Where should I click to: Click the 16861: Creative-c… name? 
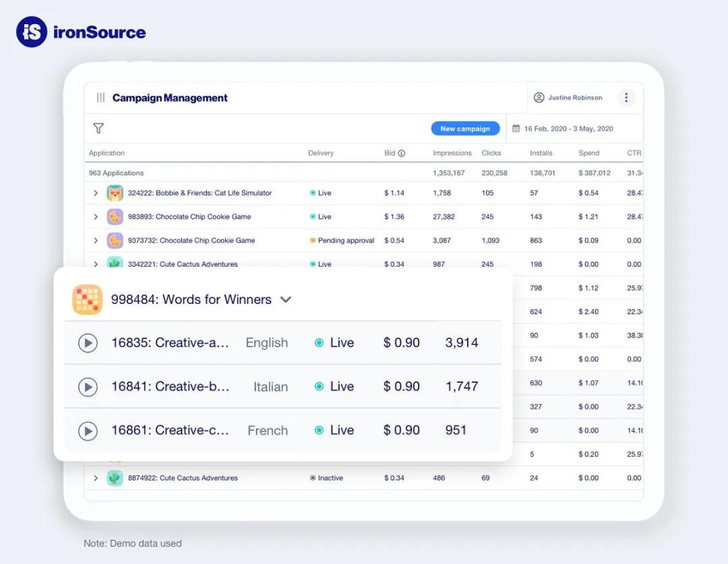170,430
